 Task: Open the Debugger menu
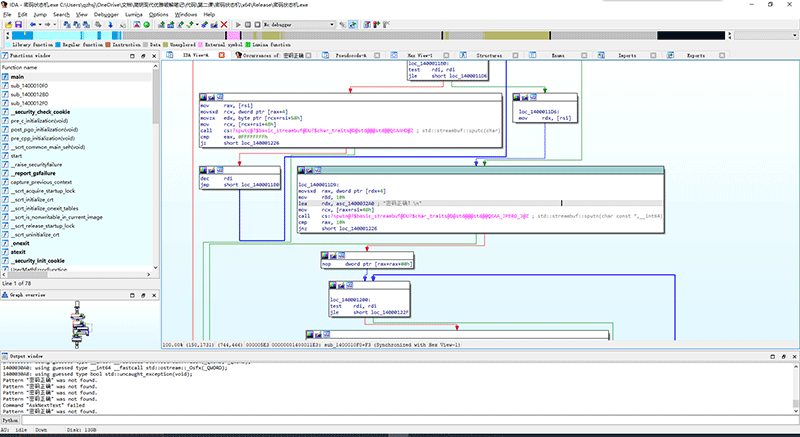coord(108,15)
